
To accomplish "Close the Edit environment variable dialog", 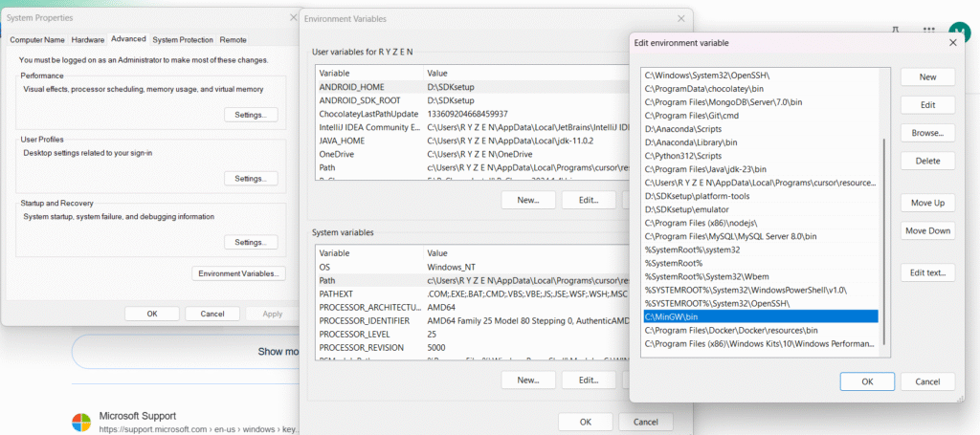I will (x=954, y=42).
